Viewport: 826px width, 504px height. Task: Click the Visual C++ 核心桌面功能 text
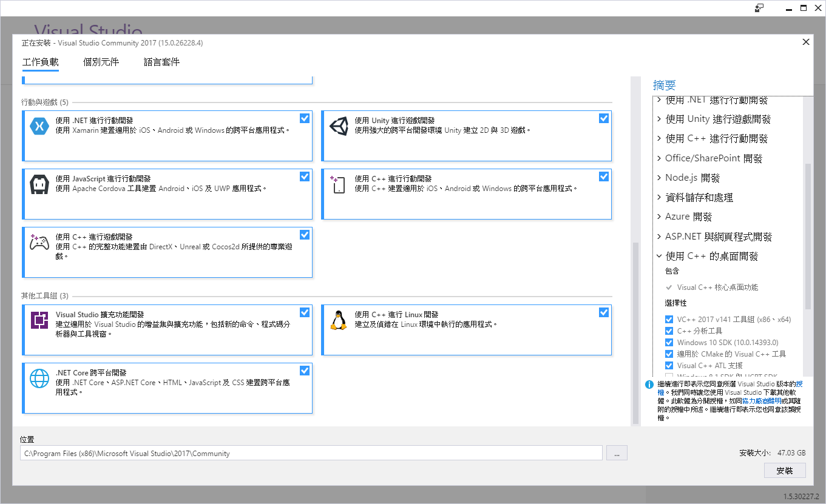(x=717, y=287)
